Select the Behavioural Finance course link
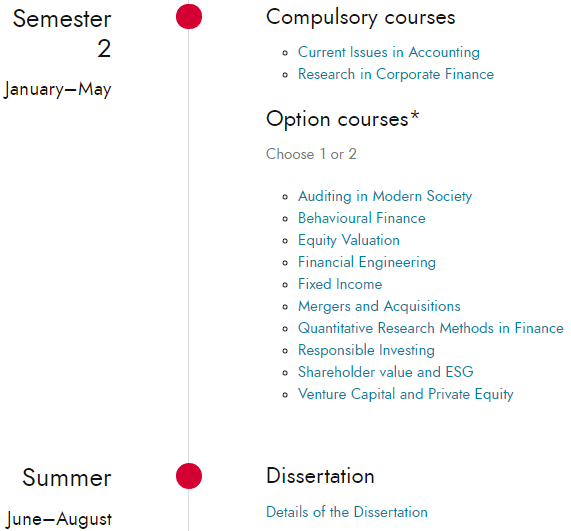This screenshot has height=531, width=571. click(x=362, y=218)
